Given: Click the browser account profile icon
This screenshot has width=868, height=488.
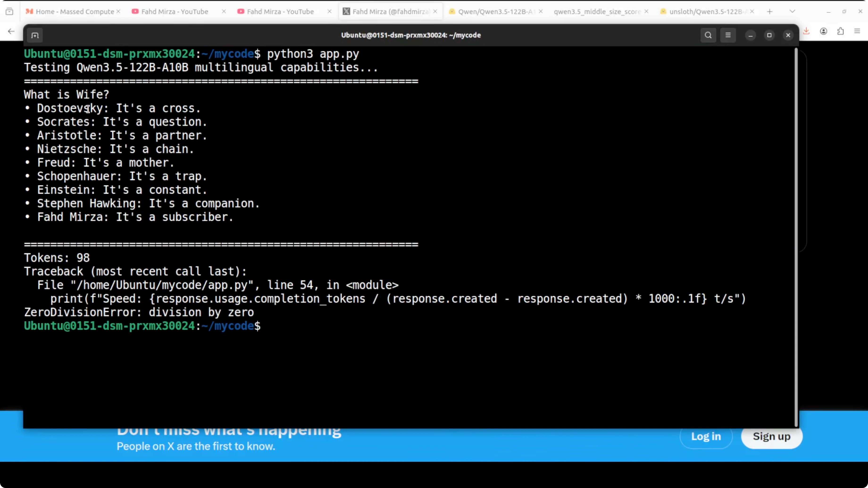Looking at the screenshot, I should tap(823, 31).
